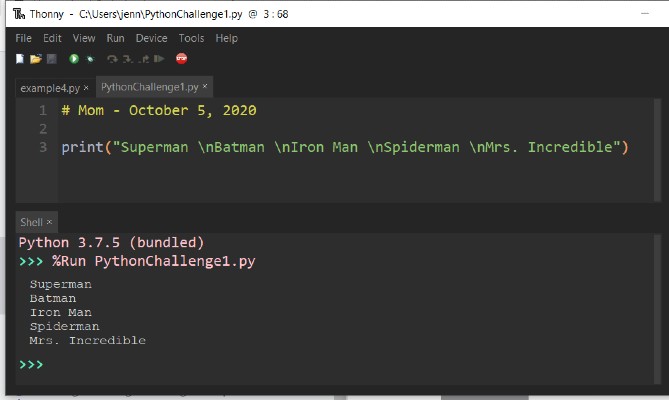Click the Step out toolbar icon
Screen dimensions: 669x400
coord(144,59)
